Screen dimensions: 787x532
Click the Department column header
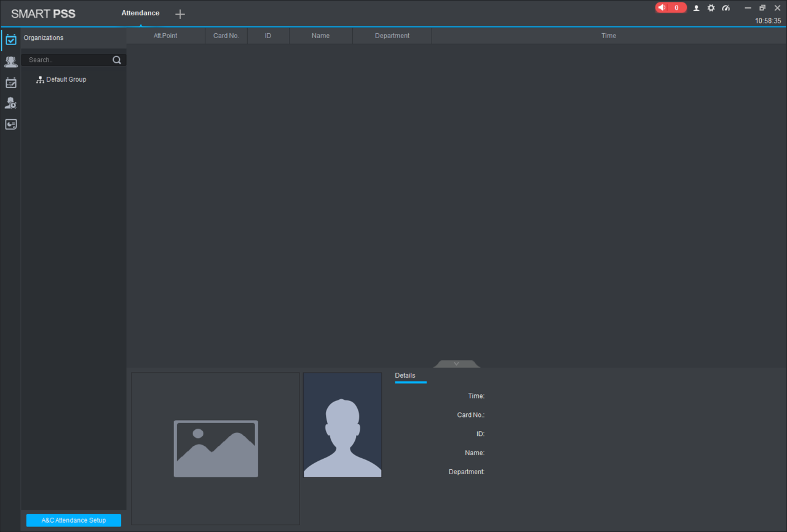tap(392, 36)
